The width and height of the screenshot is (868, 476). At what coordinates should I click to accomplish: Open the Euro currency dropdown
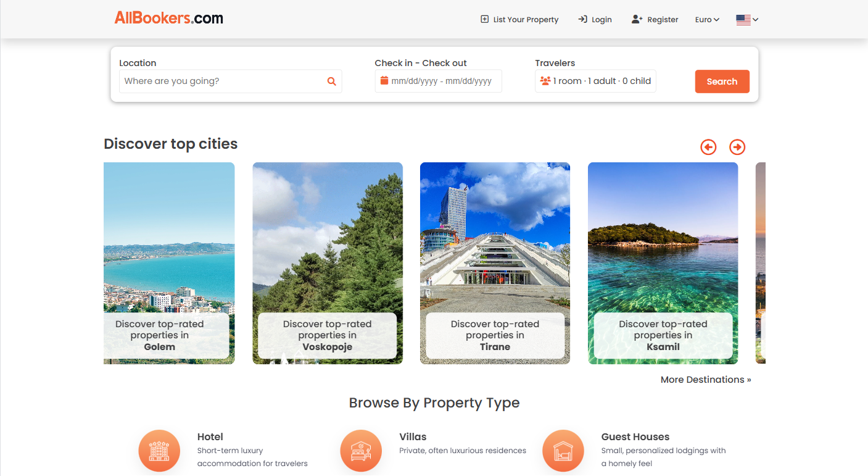coord(707,20)
